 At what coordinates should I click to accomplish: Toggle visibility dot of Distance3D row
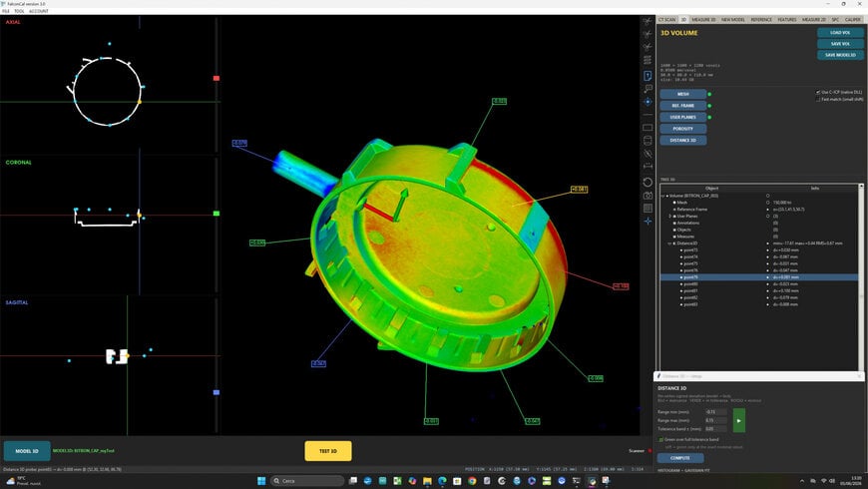tap(768, 244)
